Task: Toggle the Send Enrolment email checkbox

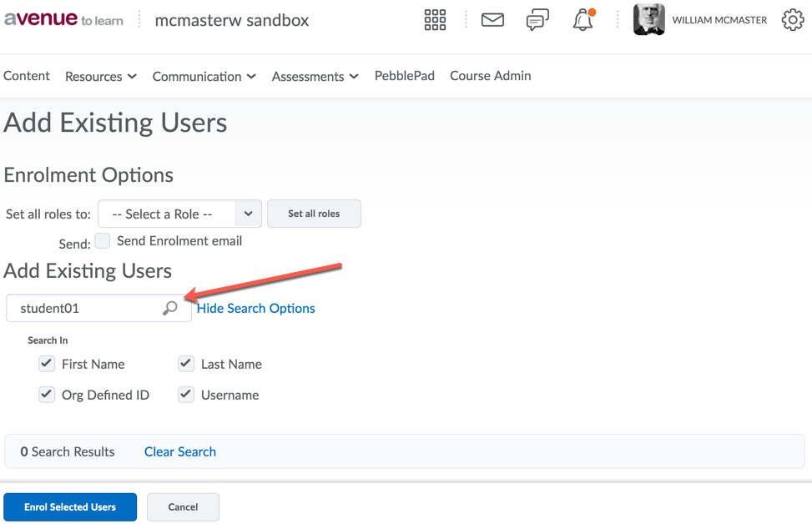Action: pyautogui.click(x=103, y=240)
